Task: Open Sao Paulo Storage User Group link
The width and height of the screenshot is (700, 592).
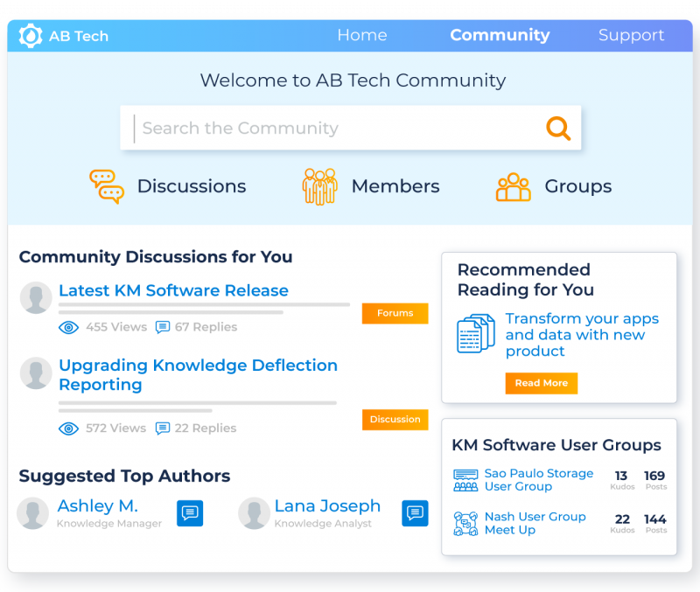Action: (539, 480)
